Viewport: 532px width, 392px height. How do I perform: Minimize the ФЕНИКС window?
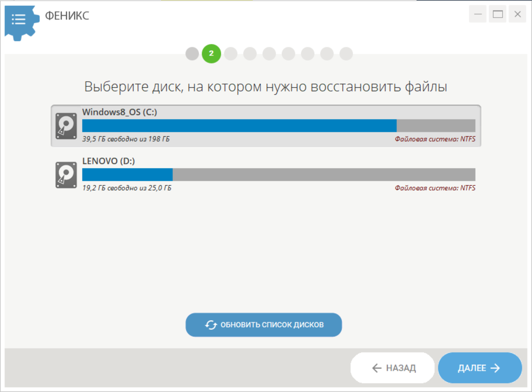click(478, 14)
